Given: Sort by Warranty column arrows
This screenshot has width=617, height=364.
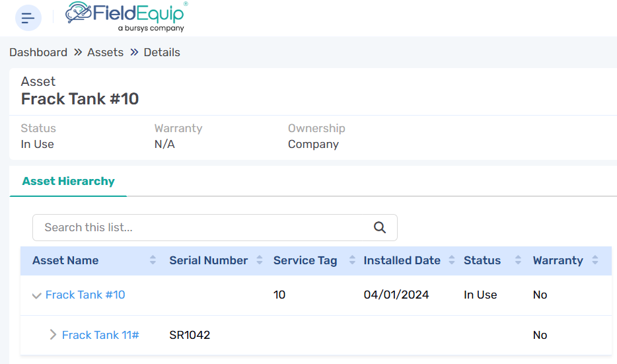Looking at the screenshot, I should click(x=595, y=260).
